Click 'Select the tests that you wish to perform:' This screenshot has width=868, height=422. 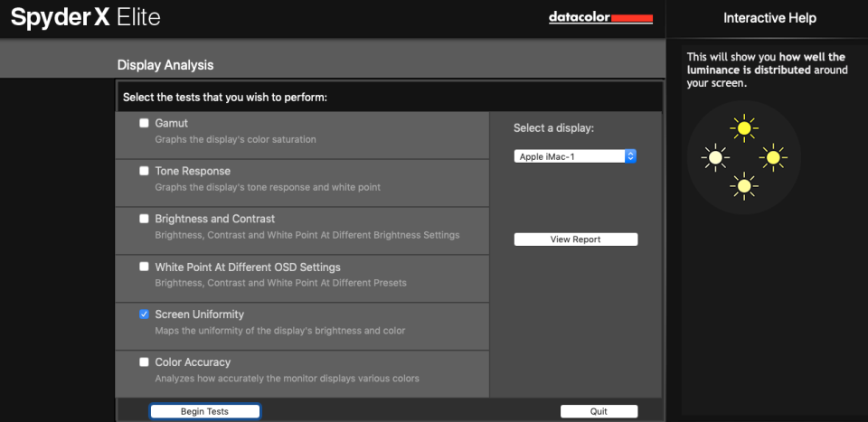pos(225,98)
